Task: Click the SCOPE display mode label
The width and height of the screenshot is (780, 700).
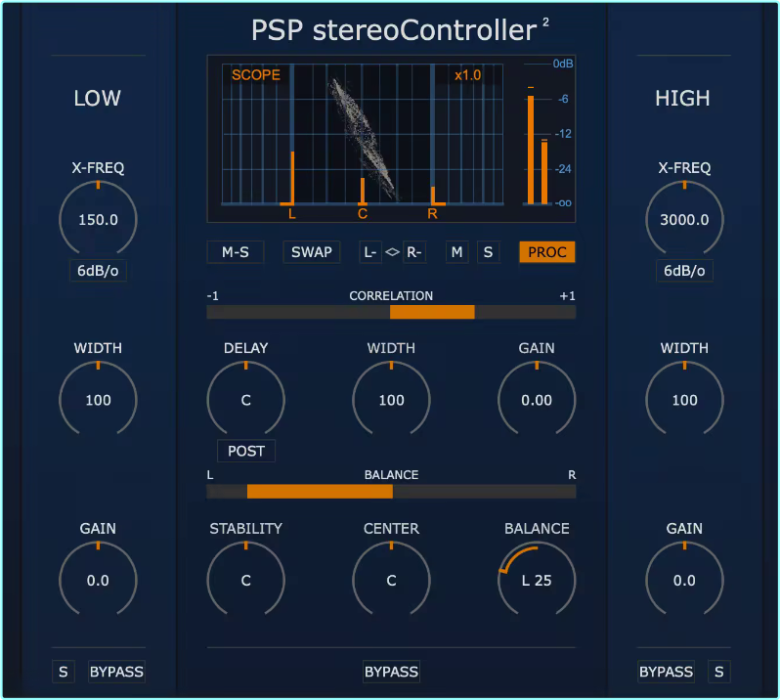Action: [x=256, y=74]
